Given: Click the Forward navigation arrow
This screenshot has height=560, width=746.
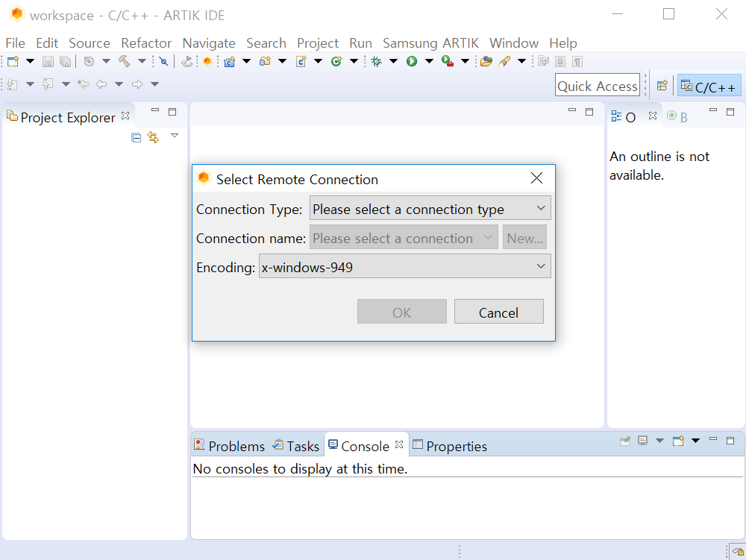Looking at the screenshot, I should click(x=137, y=84).
